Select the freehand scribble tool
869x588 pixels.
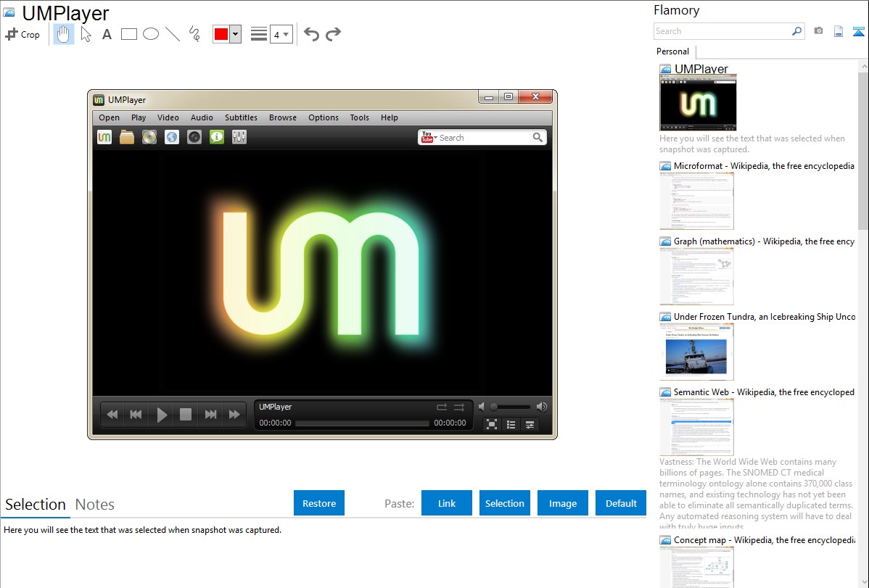(194, 34)
